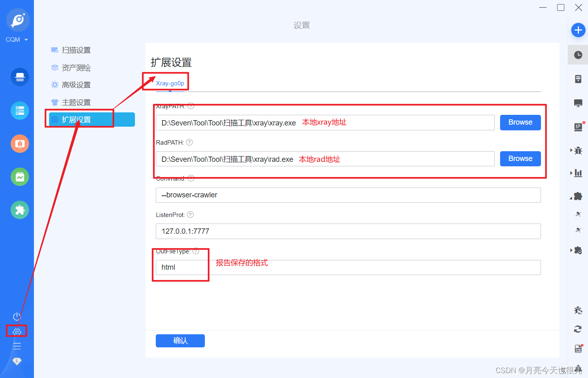Click the RadPATH input field
This screenshot has width=588, height=378.
coord(325,159)
